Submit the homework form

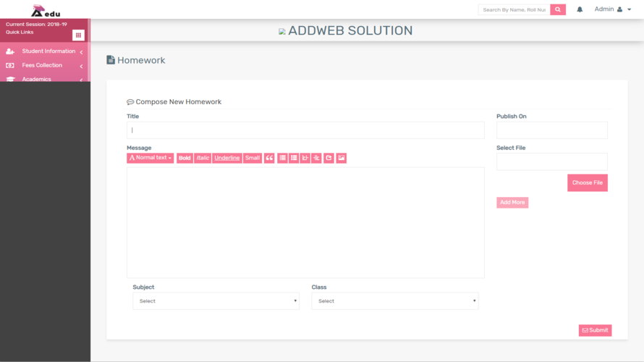tap(595, 330)
